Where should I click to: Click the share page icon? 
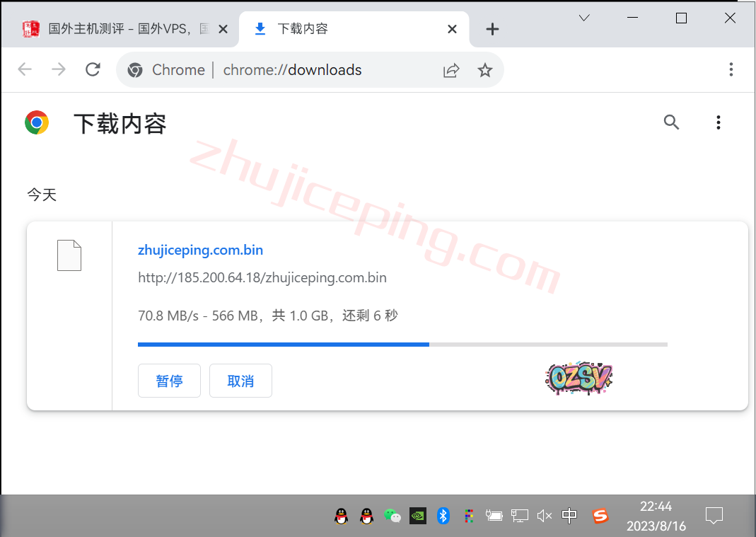(x=451, y=70)
